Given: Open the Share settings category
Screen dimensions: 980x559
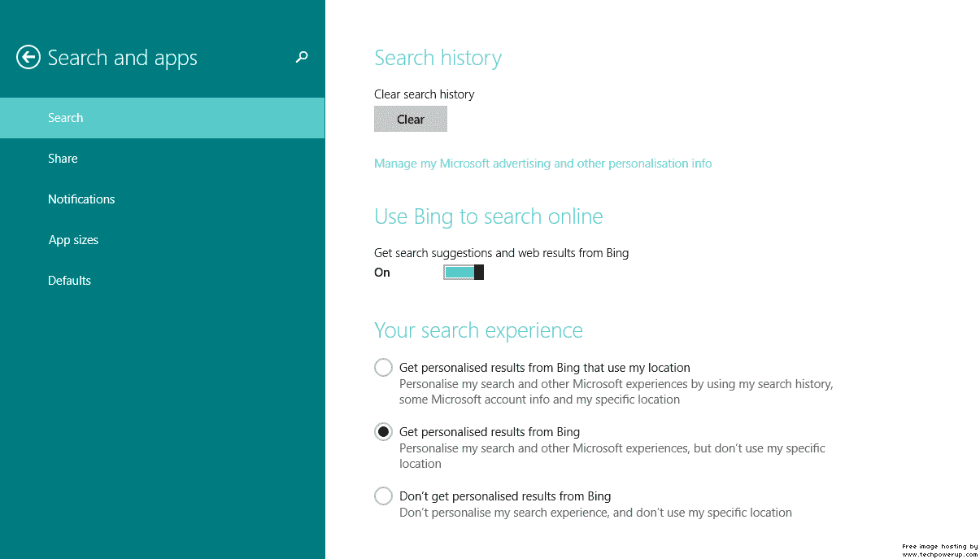Looking at the screenshot, I should pyautogui.click(x=162, y=159).
